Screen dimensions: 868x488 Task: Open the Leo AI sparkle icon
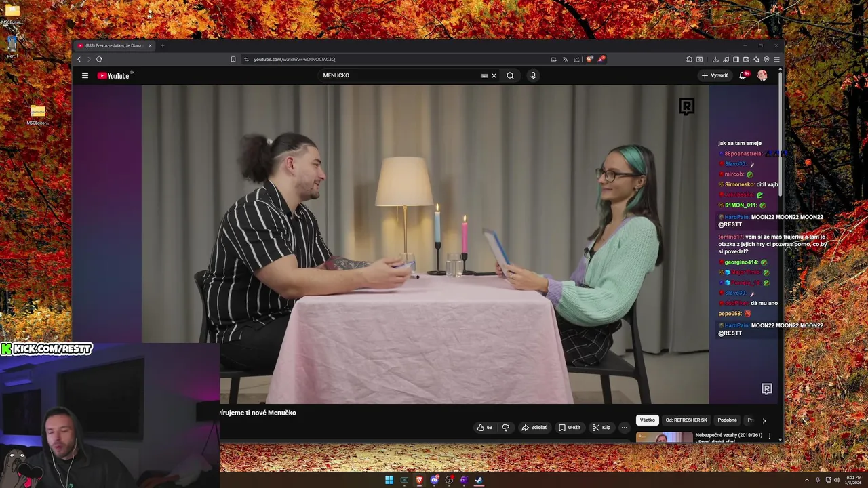(x=756, y=60)
